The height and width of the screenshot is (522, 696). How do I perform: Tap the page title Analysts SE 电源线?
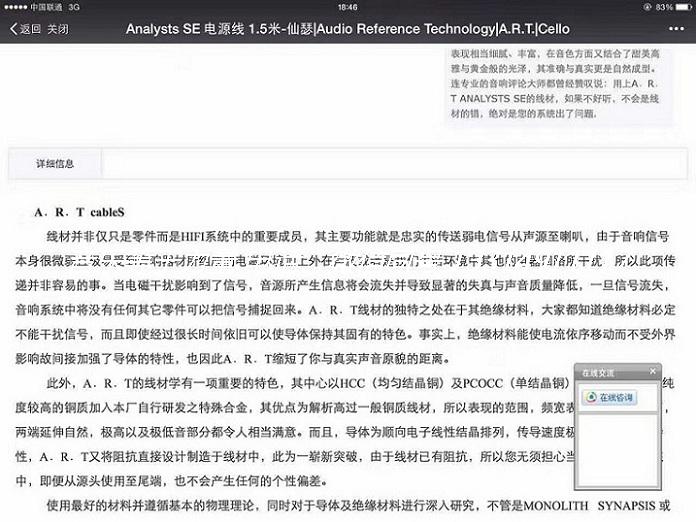click(x=348, y=29)
